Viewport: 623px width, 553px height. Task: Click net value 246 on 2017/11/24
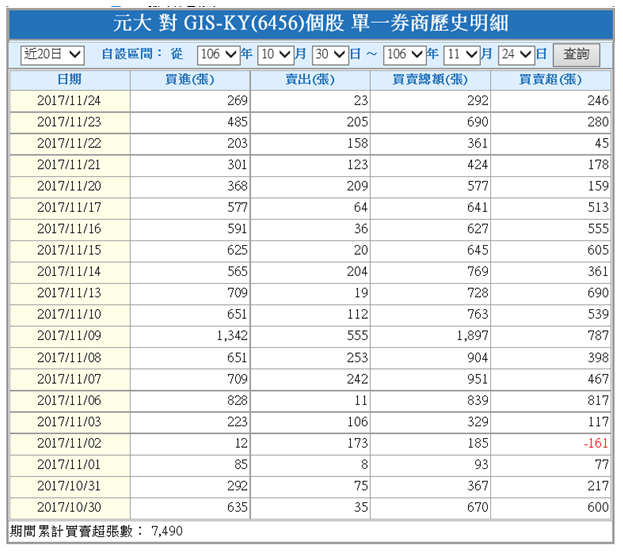pyautogui.click(x=598, y=101)
